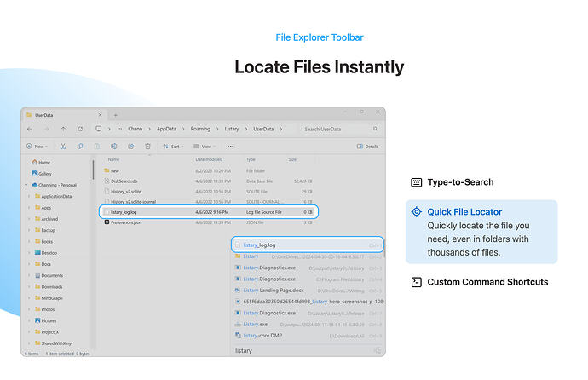Sort by the Date modified column header
Viewport: 588px width, 380px height.
click(209, 159)
